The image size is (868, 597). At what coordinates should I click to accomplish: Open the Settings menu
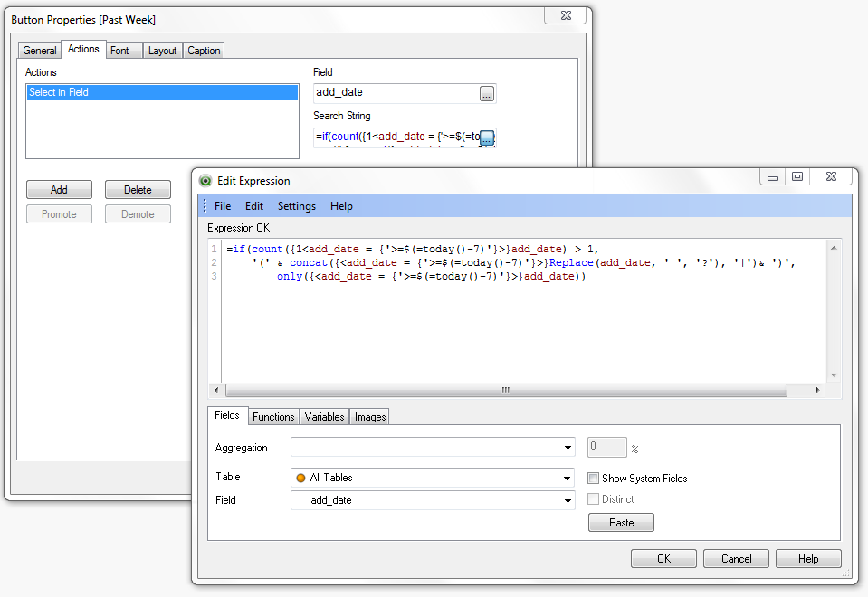point(296,206)
